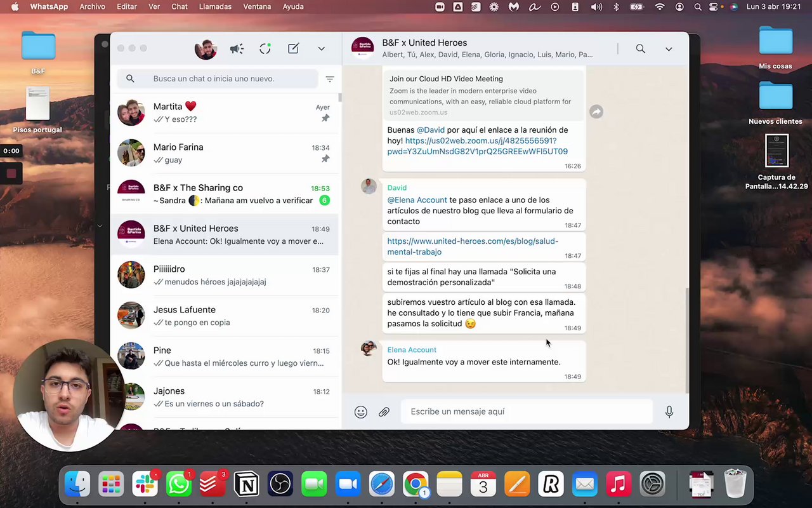The height and width of the screenshot is (508, 812).
Task: Click the Siri icon in menu bar
Action: [x=734, y=7]
